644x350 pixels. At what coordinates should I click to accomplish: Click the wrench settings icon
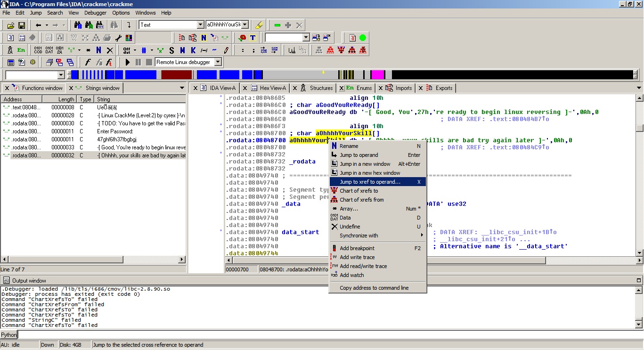click(x=118, y=38)
